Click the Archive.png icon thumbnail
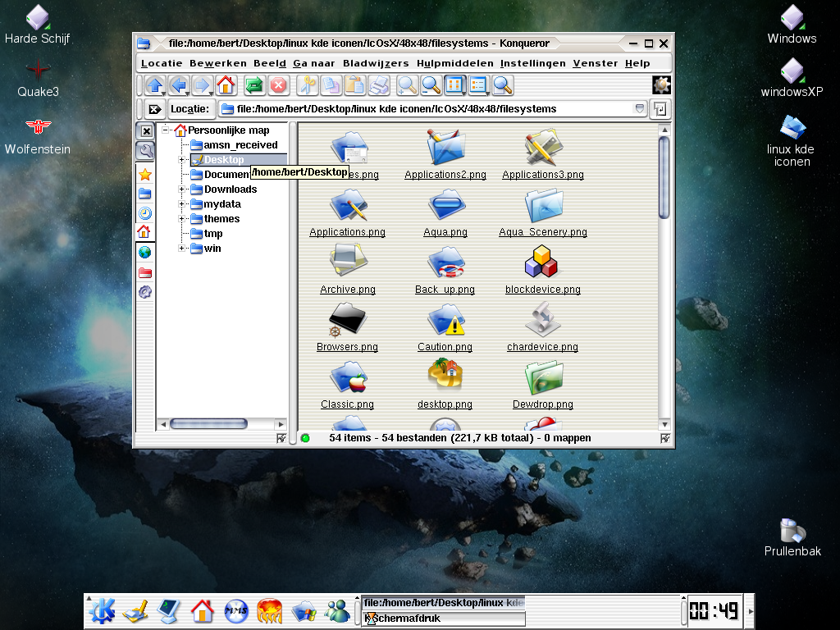 click(x=348, y=260)
